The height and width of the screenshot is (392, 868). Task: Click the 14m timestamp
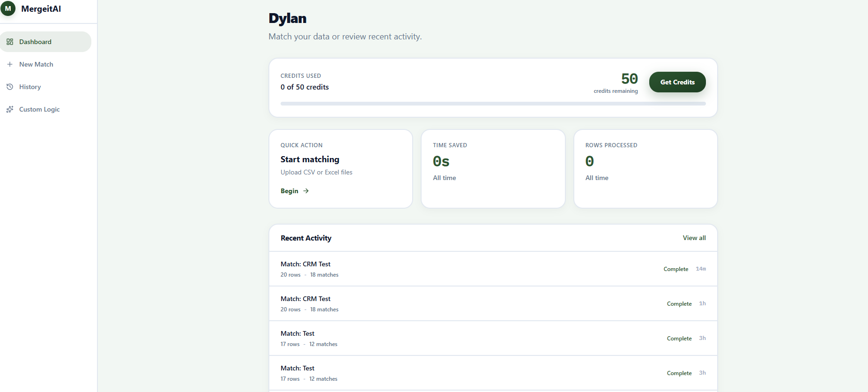point(701,269)
